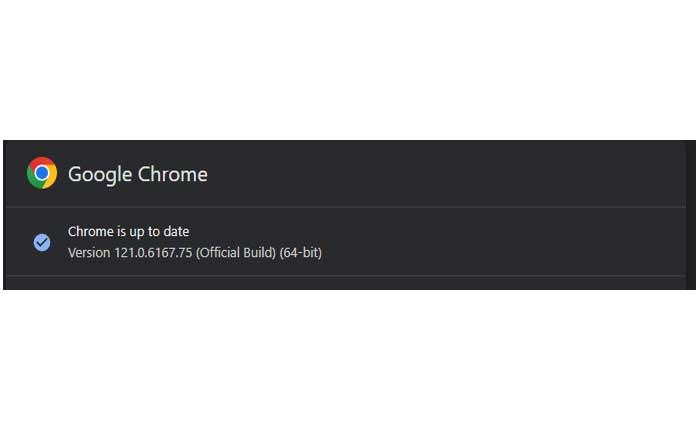Click the version number 121.0.6167.75
This screenshot has width=700, height=430.
point(155,252)
